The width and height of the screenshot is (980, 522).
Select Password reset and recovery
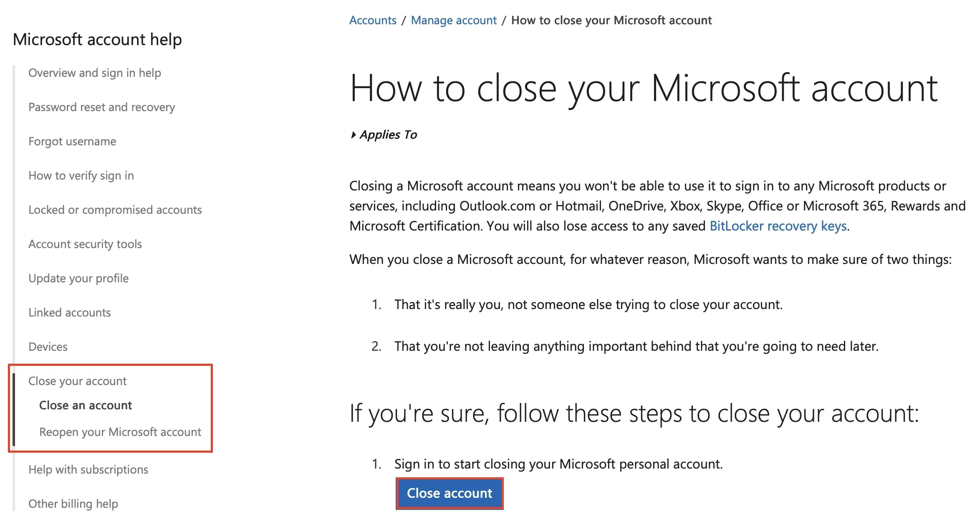(x=101, y=107)
